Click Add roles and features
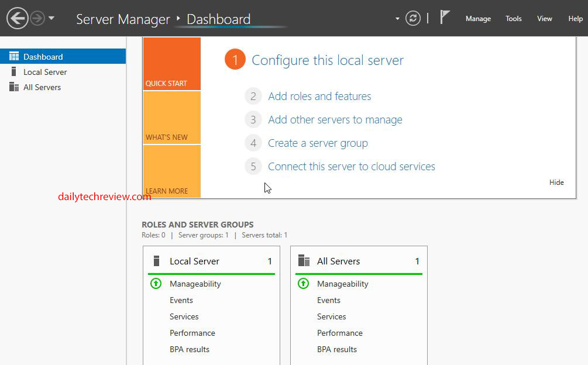588x365 pixels. coord(319,96)
